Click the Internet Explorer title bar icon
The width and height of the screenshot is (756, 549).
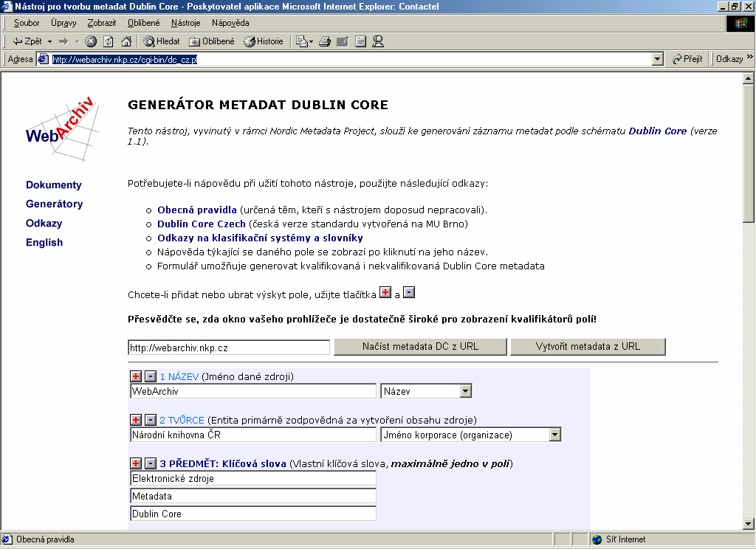point(7,6)
